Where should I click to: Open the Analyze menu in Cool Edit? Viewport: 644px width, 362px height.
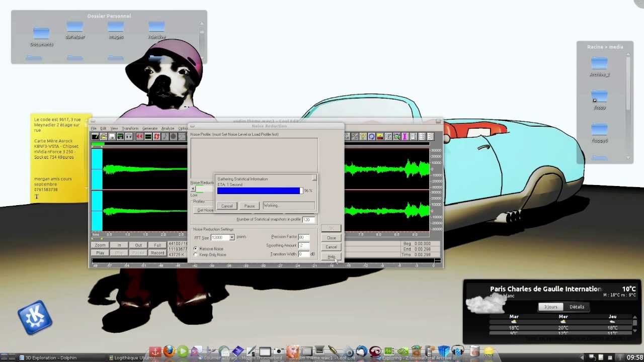(168, 128)
